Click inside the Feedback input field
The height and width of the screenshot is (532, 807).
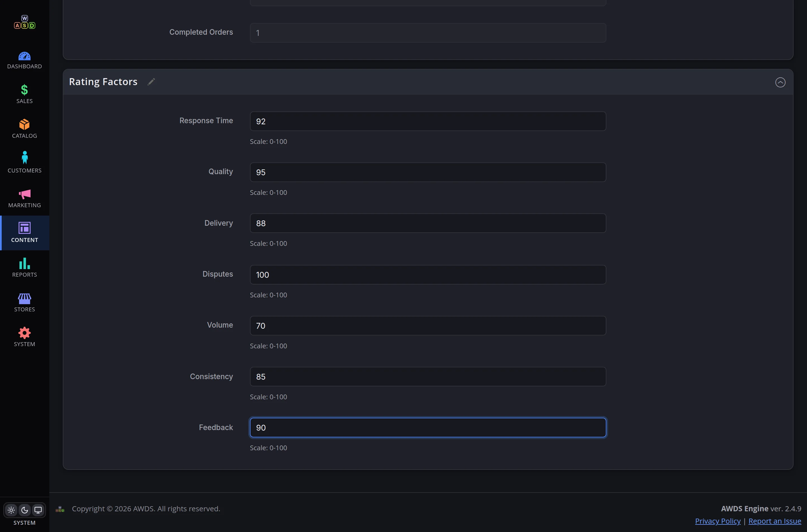(x=428, y=428)
